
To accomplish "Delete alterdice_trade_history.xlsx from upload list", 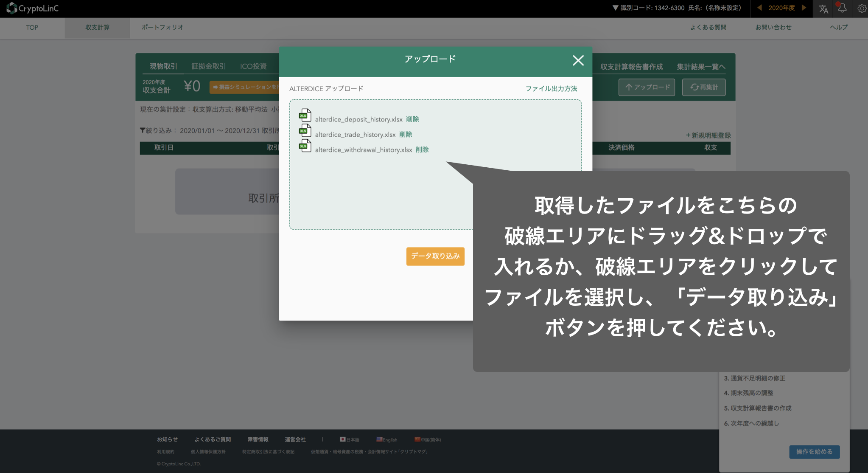I will click(406, 135).
